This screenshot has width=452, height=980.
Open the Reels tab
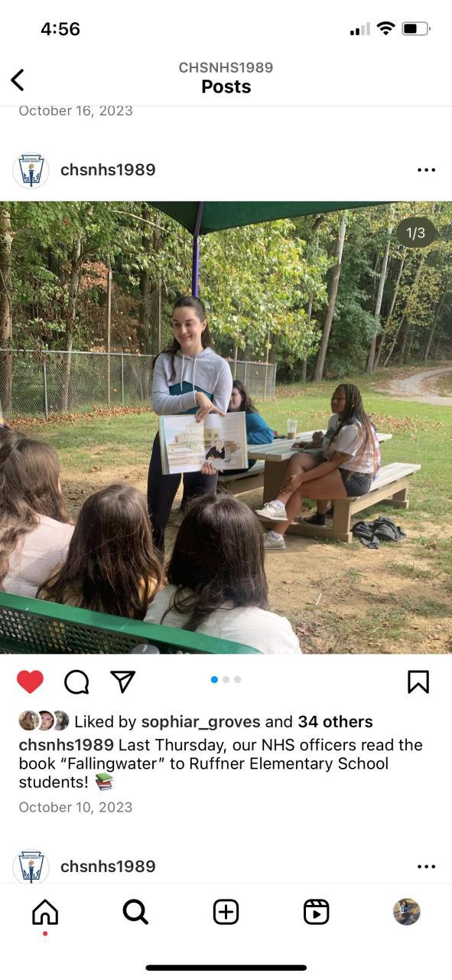[316, 912]
